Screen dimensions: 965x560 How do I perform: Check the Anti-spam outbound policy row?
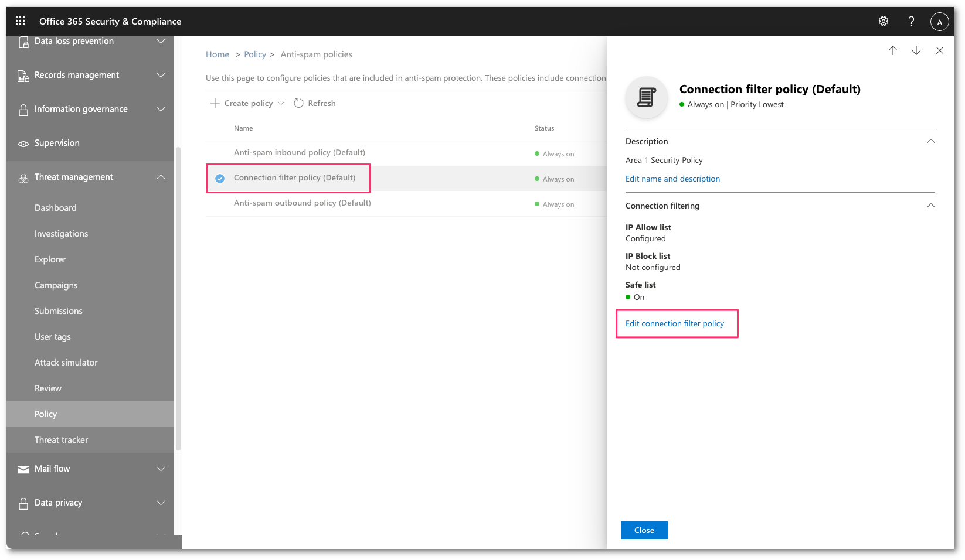(220, 203)
